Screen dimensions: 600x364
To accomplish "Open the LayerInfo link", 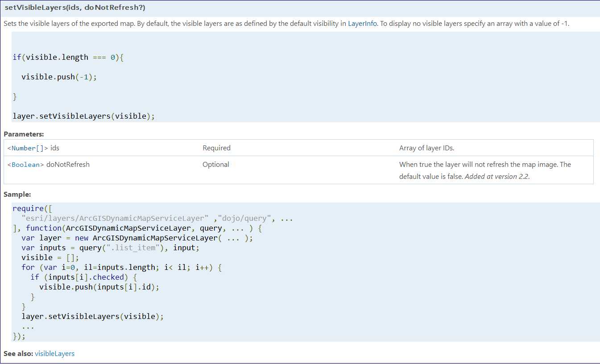I will (362, 24).
